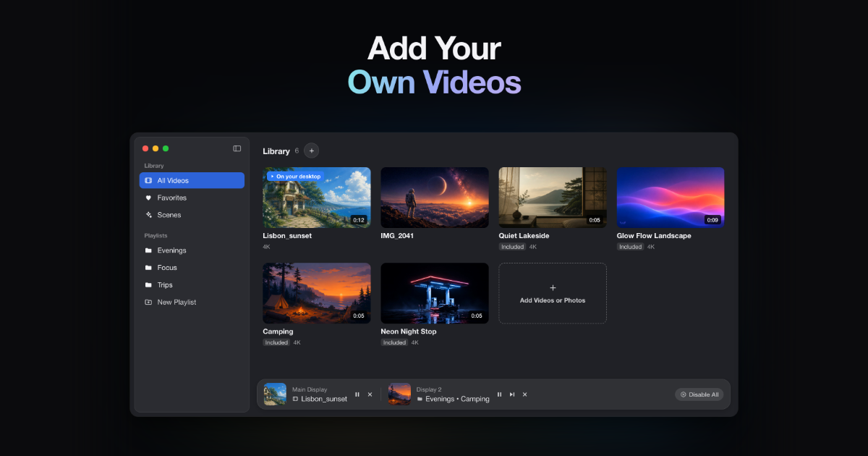Open Favorites in the sidebar
The width and height of the screenshot is (868, 456).
192,198
